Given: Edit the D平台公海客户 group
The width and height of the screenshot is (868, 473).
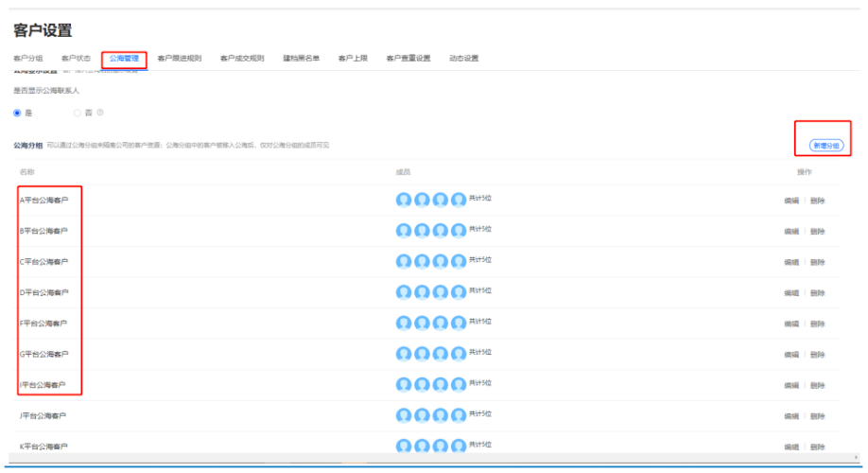Looking at the screenshot, I should point(791,293).
